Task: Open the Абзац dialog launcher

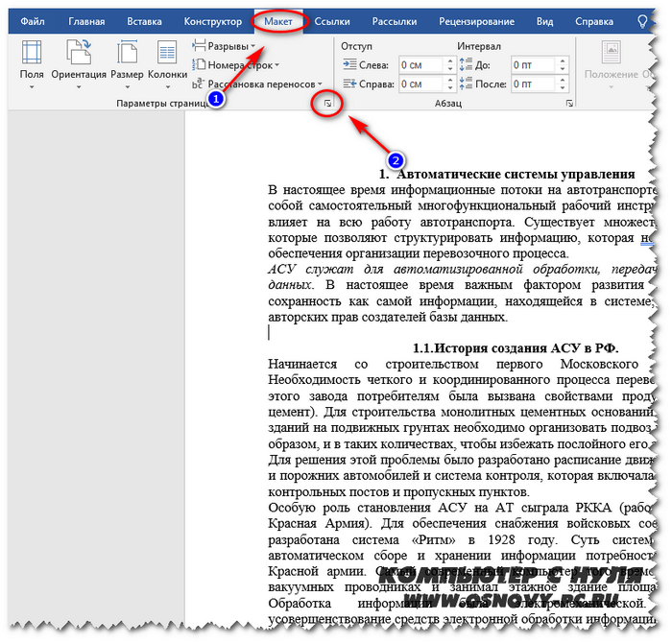Action: click(x=569, y=102)
